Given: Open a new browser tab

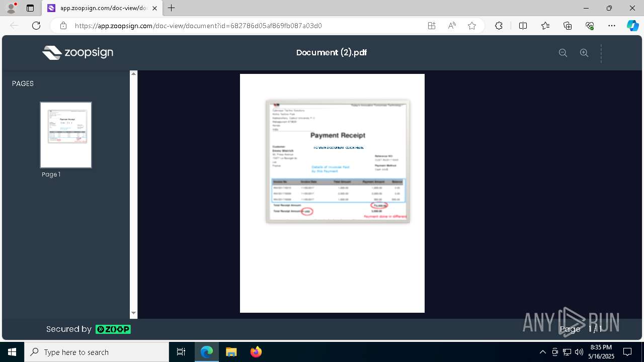Looking at the screenshot, I should pos(172,8).
